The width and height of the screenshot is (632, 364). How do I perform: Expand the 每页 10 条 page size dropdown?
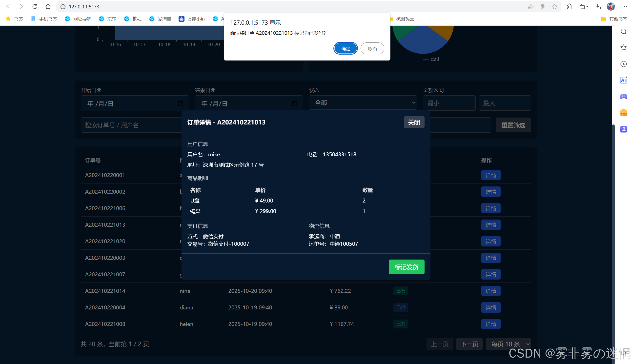click(x=508, y=344)
